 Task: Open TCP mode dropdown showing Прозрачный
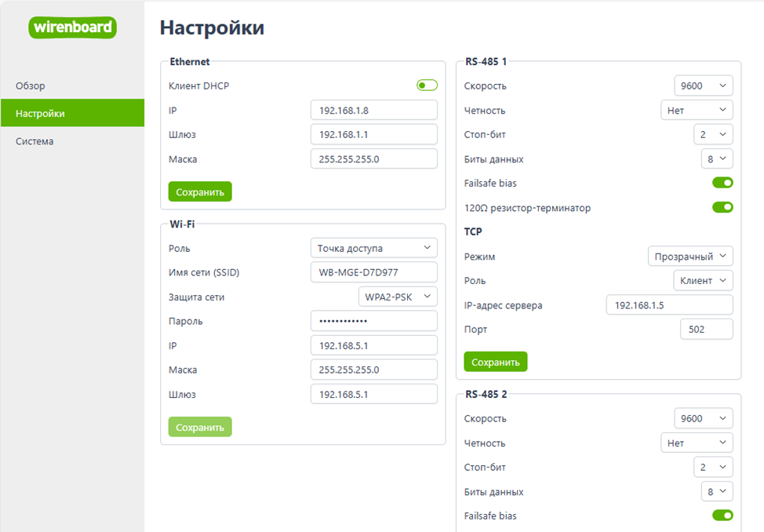[690, 256]
